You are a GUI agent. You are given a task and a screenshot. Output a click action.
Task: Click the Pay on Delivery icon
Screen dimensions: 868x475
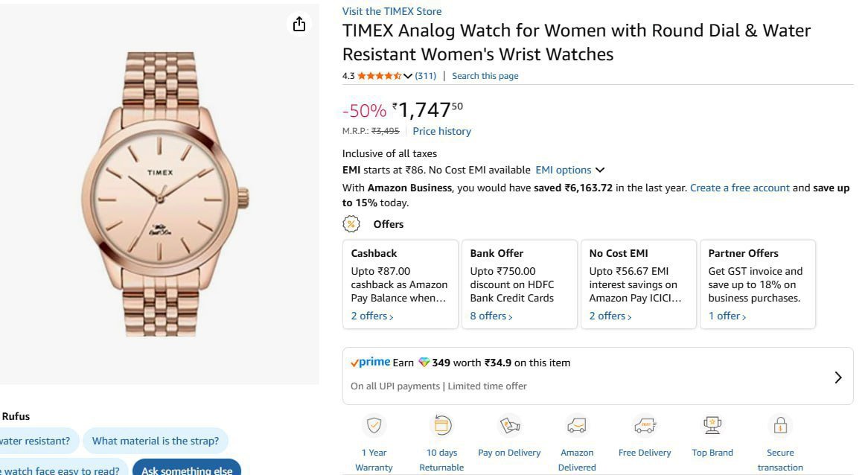[x=509, y=425]
